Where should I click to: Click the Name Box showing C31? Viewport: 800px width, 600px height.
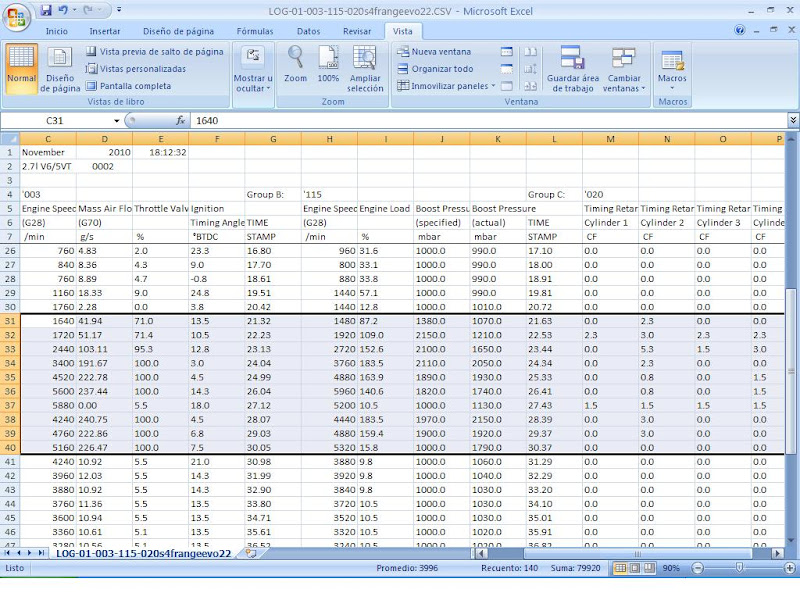click(55, 121)
